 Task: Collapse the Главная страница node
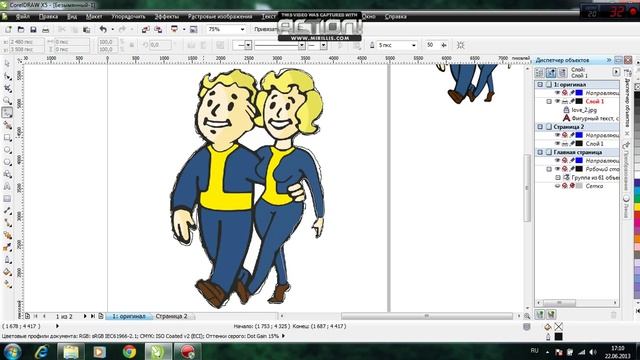coord(540,152)
